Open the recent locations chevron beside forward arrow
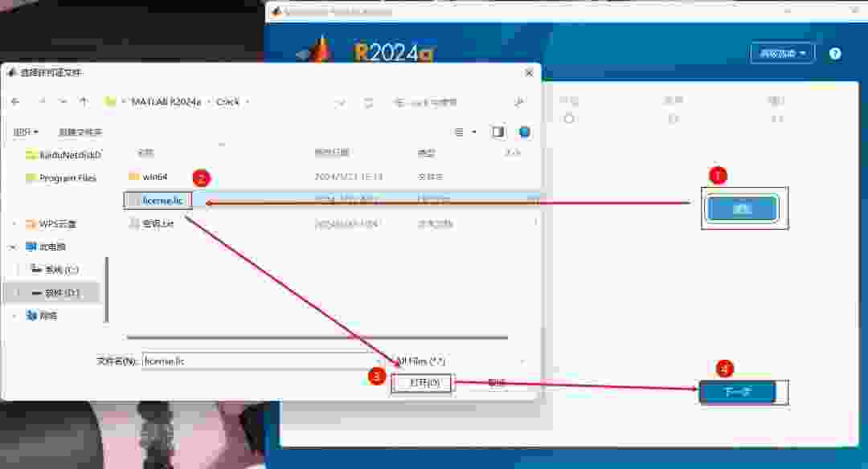 pos(63,102)
